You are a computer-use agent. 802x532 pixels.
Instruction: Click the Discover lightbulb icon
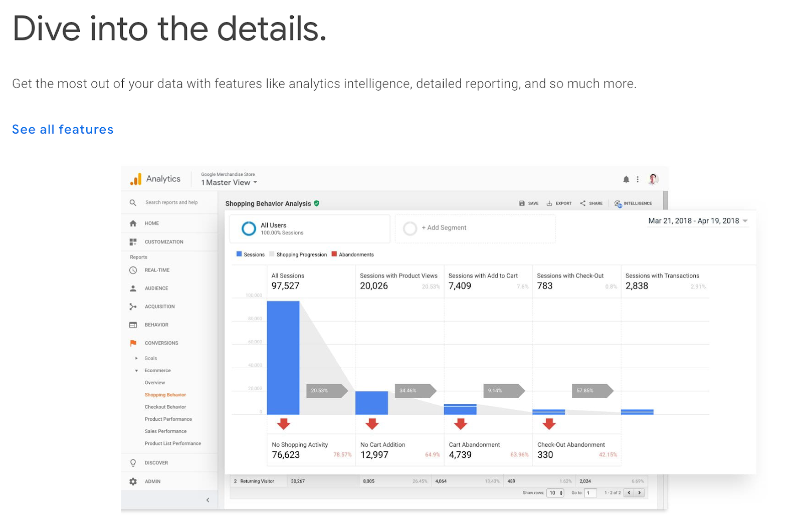[x=133, y=463]
